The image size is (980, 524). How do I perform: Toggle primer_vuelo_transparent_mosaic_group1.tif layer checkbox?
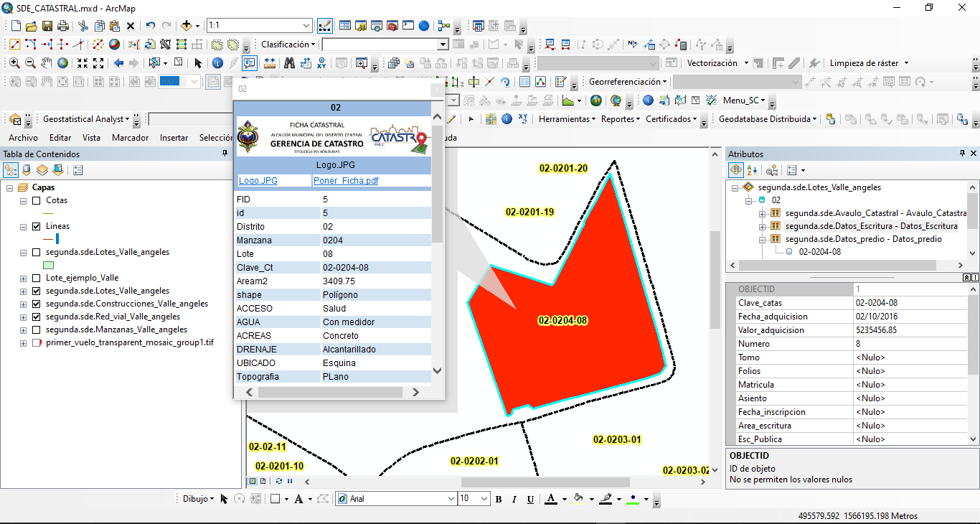click(x=36, y=343)
